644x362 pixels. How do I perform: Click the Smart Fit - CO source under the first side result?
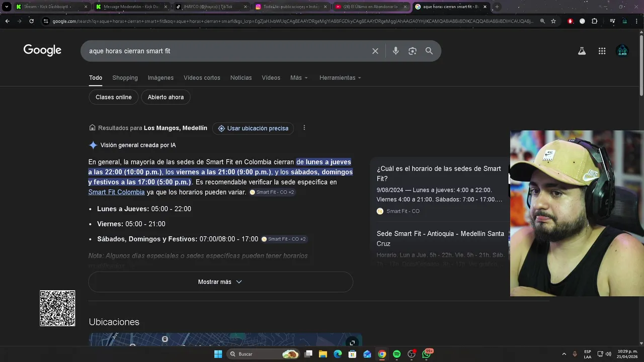pyautogui.click(x=398, y=211)
